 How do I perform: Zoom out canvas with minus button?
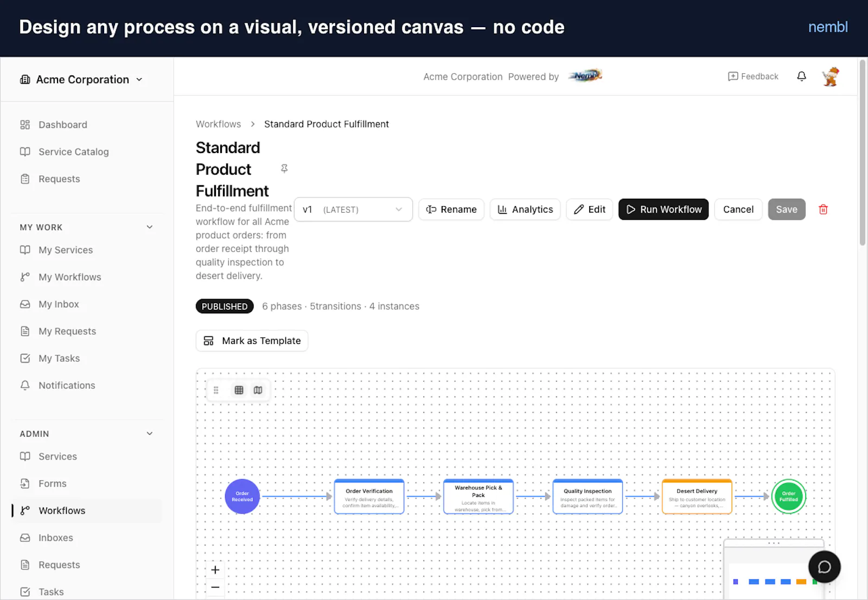[215, 587]
